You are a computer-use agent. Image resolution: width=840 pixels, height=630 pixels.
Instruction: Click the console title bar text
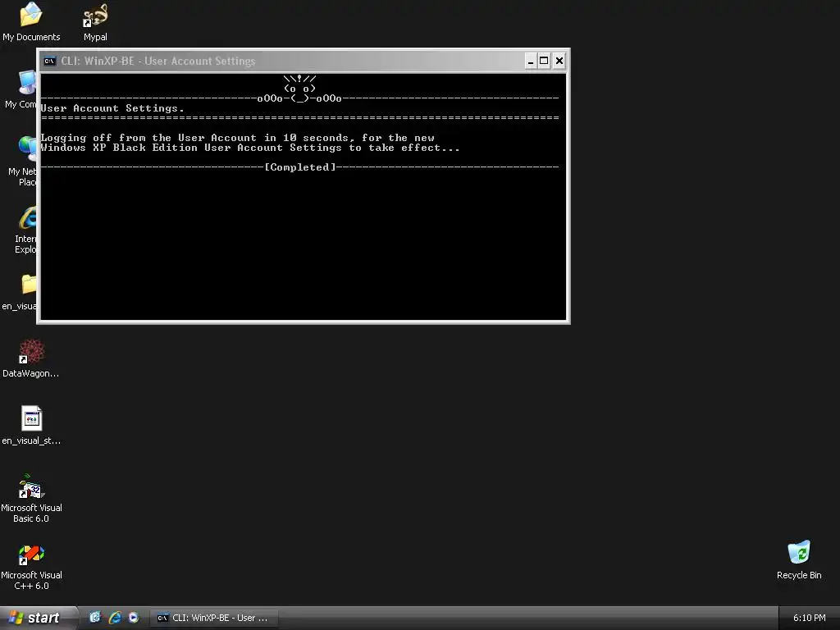[158, 61]
